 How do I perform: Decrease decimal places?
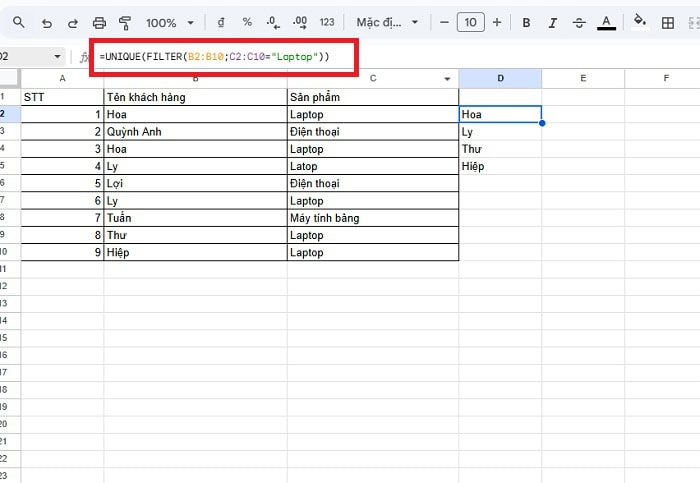pos(273,22)
